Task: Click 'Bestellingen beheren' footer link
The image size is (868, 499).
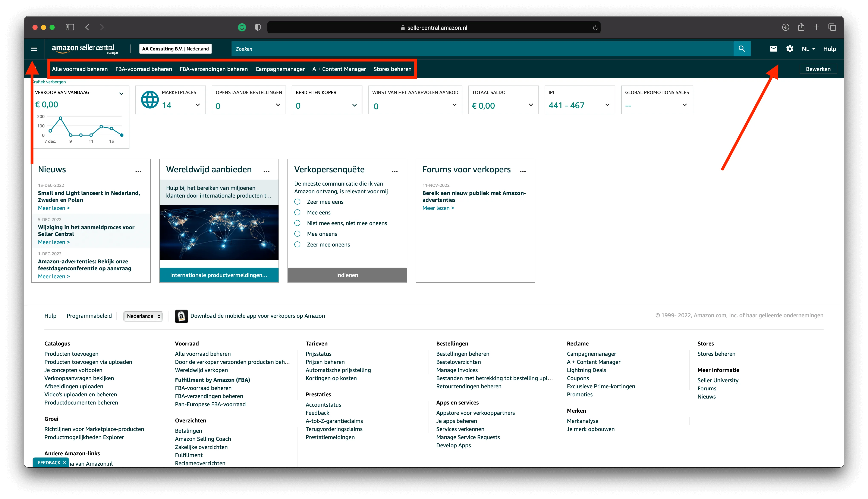Action: point(462,354)
